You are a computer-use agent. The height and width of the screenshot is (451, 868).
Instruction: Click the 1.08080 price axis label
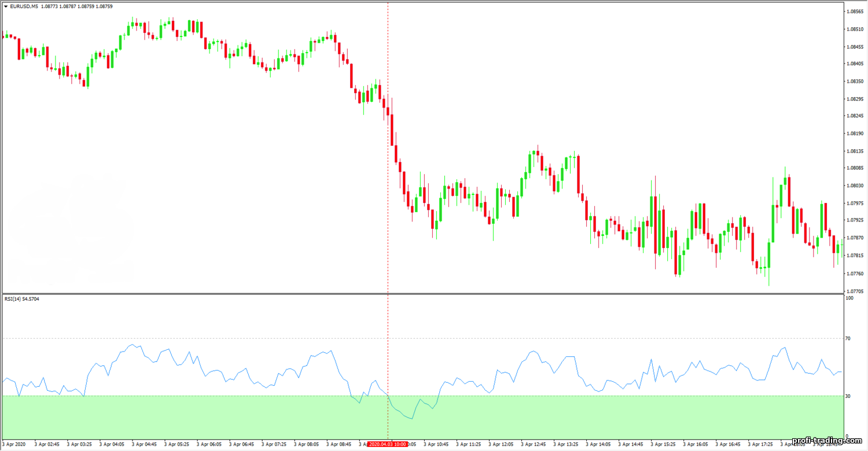tap(855, 168)
